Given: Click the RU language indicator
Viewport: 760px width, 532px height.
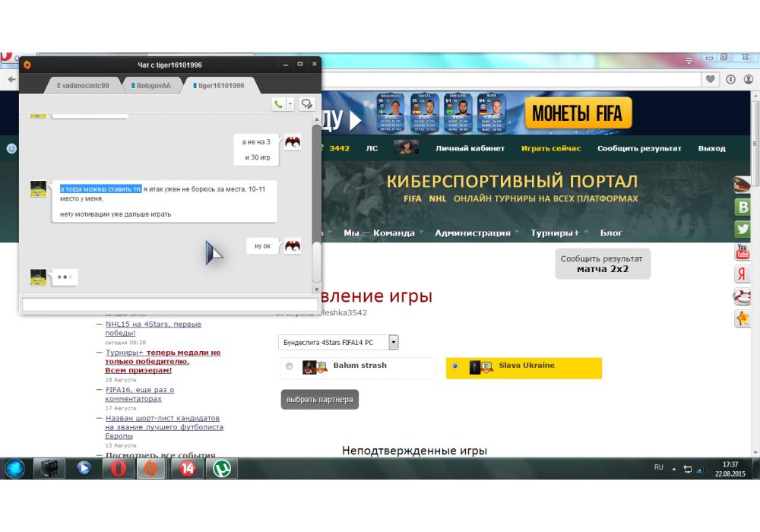Looking at the screenshot, I should 659,467.
